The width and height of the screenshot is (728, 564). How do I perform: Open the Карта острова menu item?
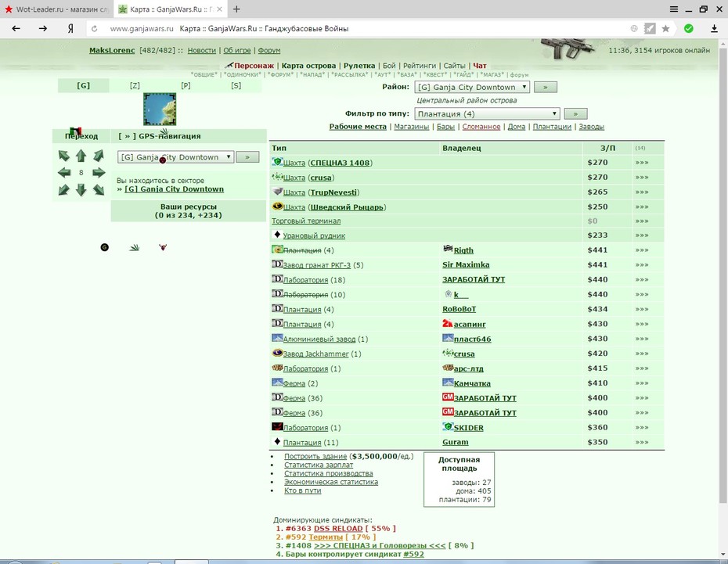click(308, 66)
